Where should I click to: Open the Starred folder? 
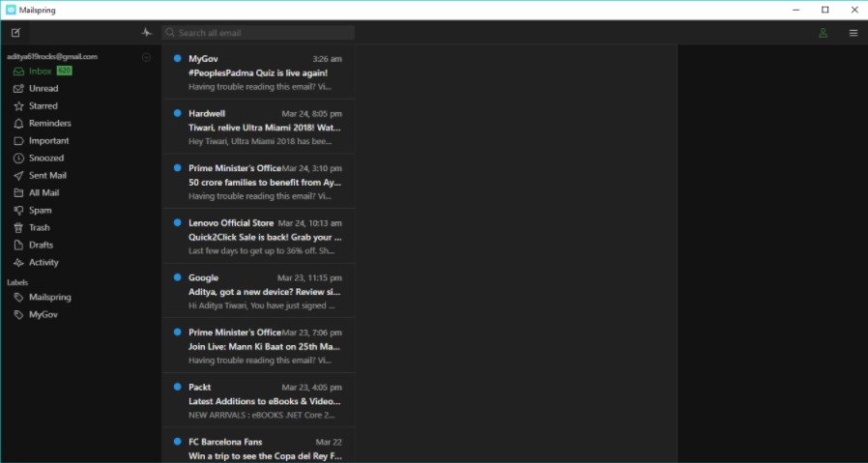[43, 106]
